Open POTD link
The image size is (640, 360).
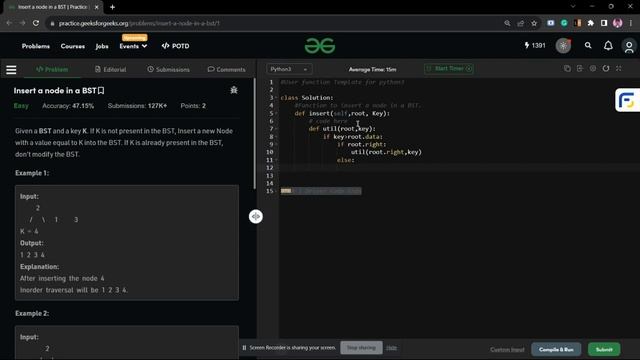tap(176, 46)
